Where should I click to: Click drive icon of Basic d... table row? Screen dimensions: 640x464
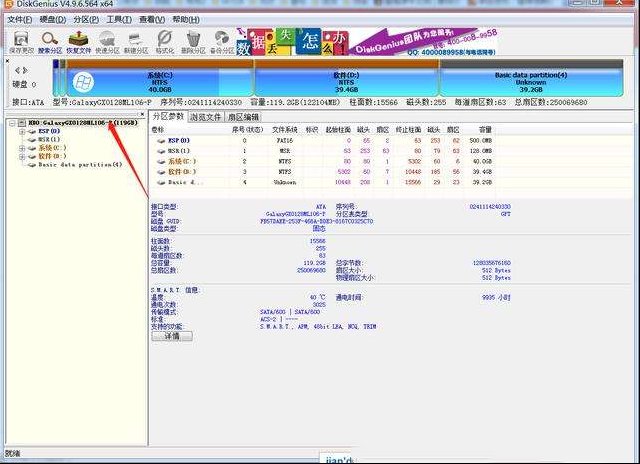coord(161,182)
